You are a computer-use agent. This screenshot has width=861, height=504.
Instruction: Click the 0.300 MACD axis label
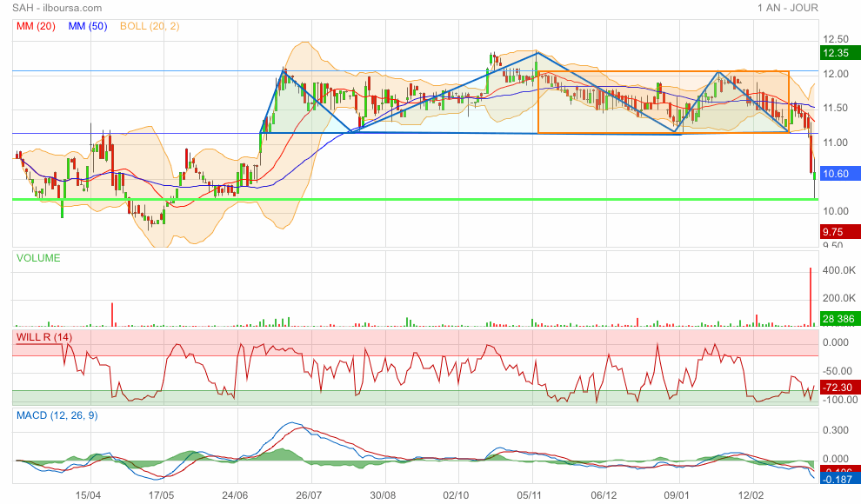tap(836, 430)
